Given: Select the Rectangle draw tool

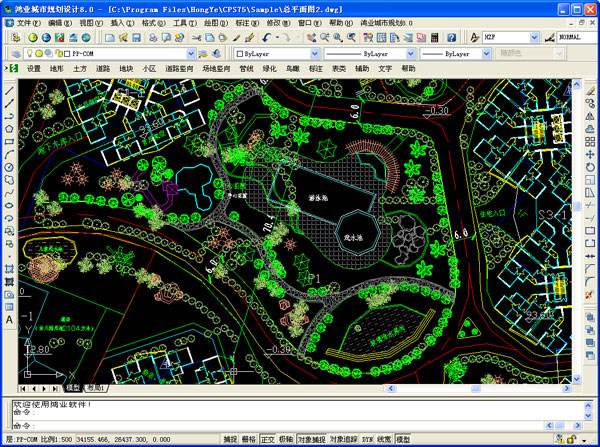Looking at the screenshot, I should (x=9, y=142).
